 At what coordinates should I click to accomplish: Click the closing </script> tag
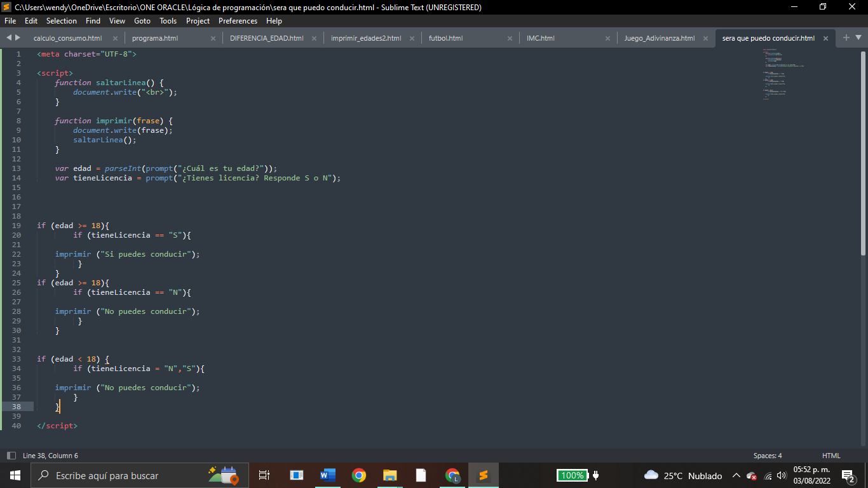(57, 426)
